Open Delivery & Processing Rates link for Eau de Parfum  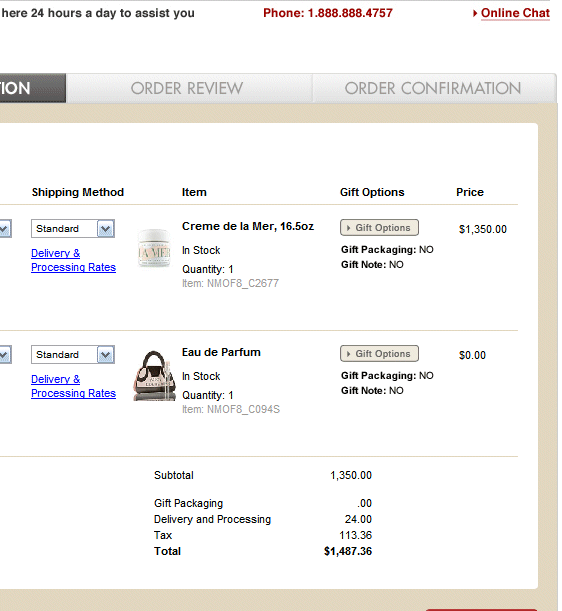(73, 386)
